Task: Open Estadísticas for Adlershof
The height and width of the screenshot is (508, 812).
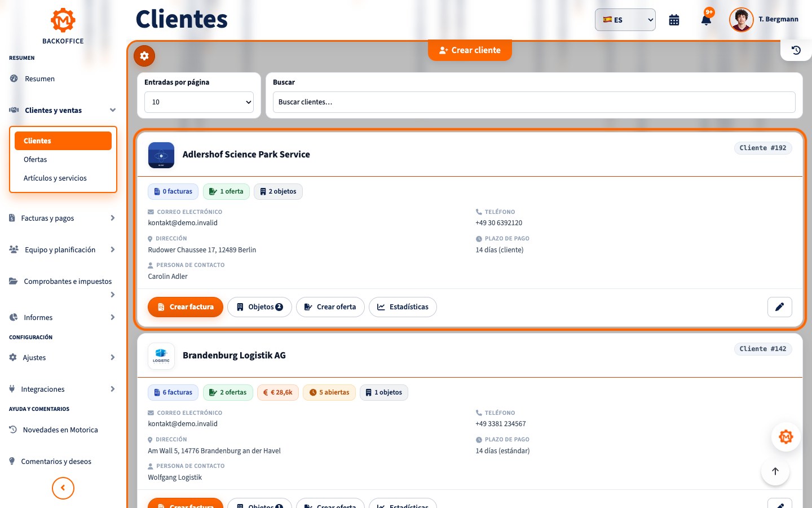Action: coord(403,307)
